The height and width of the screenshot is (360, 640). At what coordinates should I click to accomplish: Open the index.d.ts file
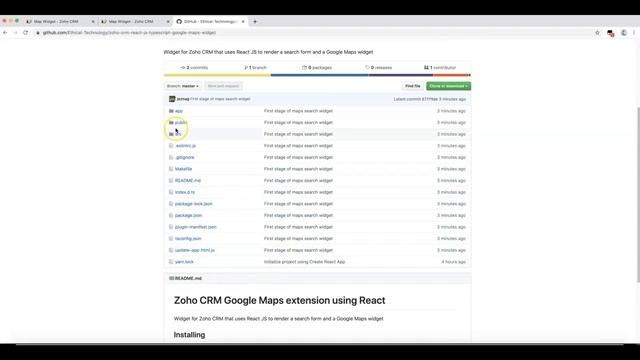tap(185, 192)
